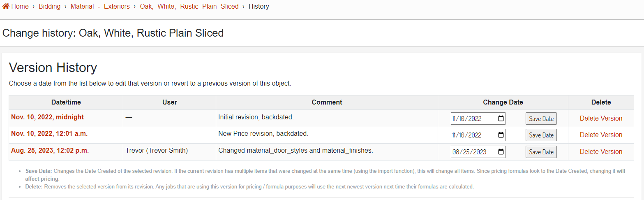Open calendar picker for 12:01 a.m. revision date
The width and height of the screenshot is (644, 200).
point(501,135)
